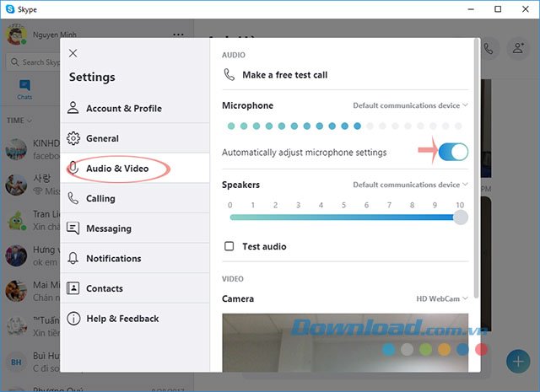Open Calling settings

pos(135,198)
